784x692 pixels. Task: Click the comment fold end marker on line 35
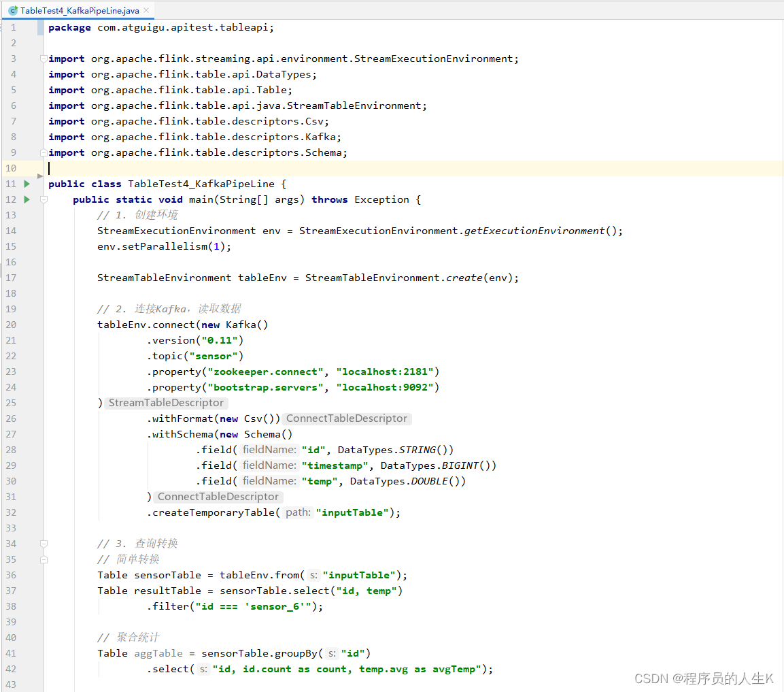44,559
